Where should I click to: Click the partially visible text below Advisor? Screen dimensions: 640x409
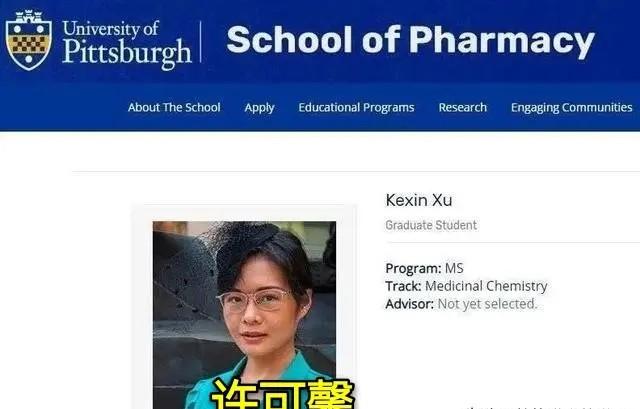539,407
